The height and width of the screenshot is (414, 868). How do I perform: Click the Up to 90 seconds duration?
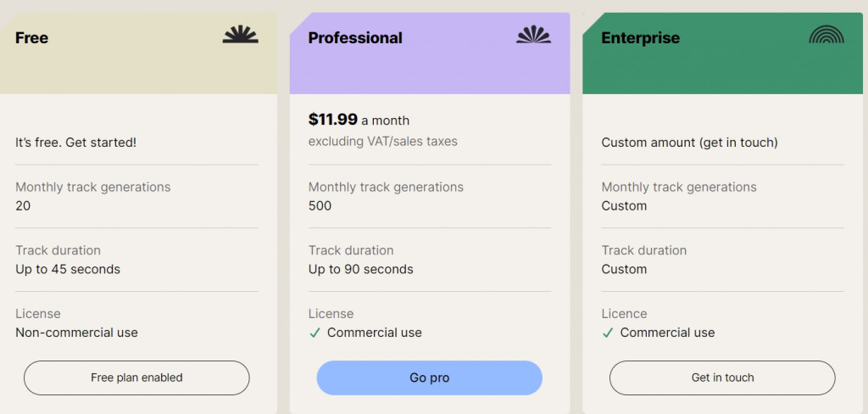(361, 270)
